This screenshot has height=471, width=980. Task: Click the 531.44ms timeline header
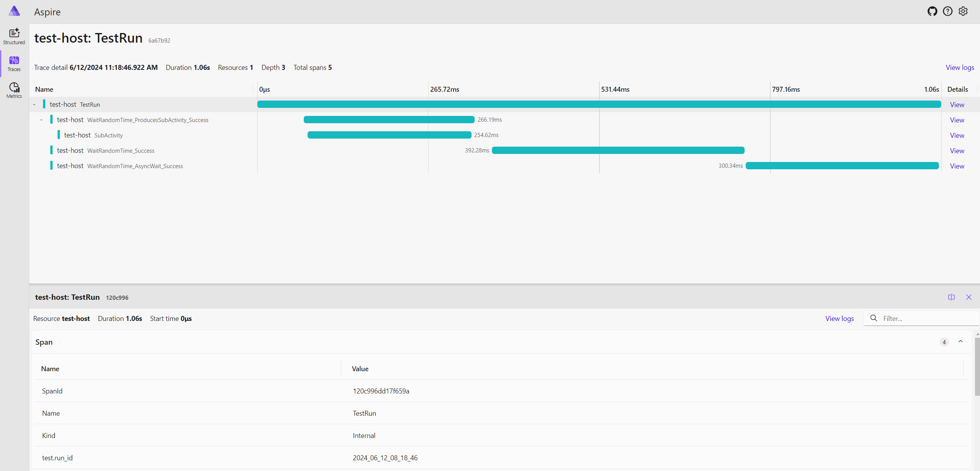[615, 89]
